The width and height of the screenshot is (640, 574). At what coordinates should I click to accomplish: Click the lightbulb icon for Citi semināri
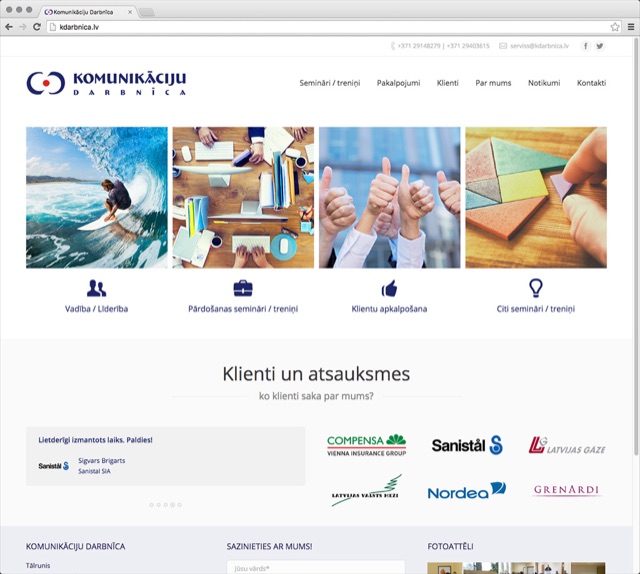[536, 288]
